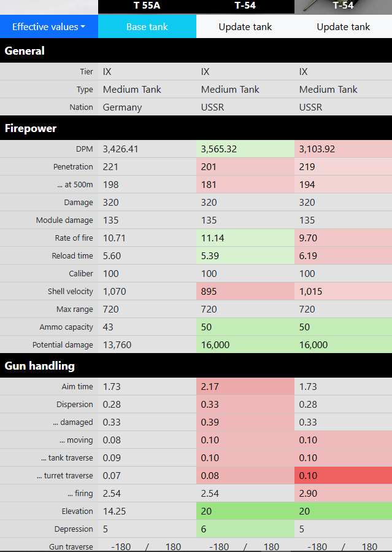The width and height of the screenshot is (392, 552).
Task: Click the DPM row label
Action: [x=82, y=149]
